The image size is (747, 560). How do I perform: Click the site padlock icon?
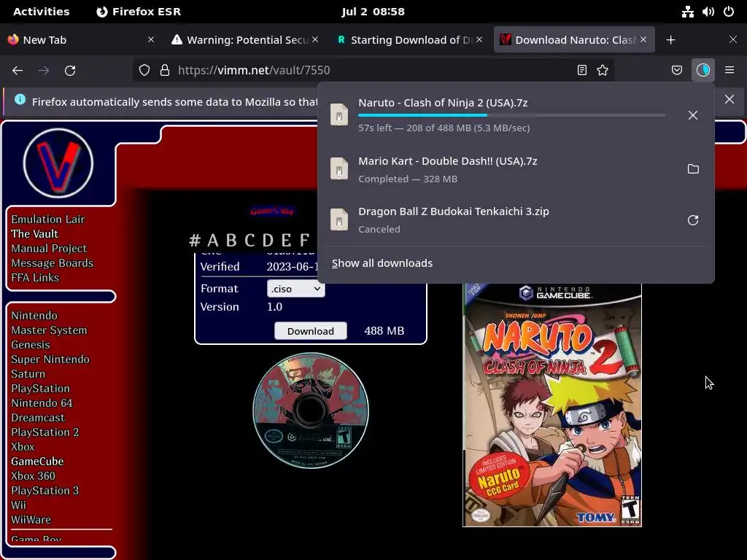pyautogui.click(x=165, y=70)
